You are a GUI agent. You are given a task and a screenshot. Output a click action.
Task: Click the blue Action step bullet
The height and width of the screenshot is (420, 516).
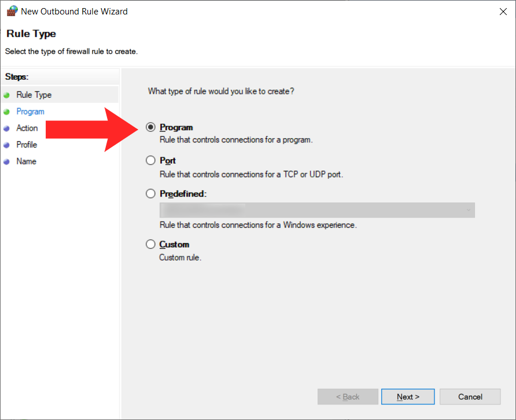(6, 128)
